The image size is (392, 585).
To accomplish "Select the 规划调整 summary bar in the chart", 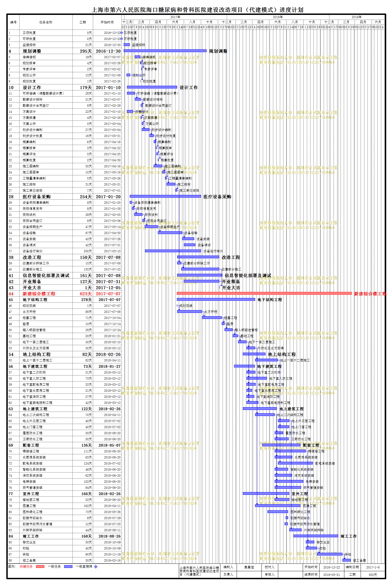I will [x=165, y=51].
